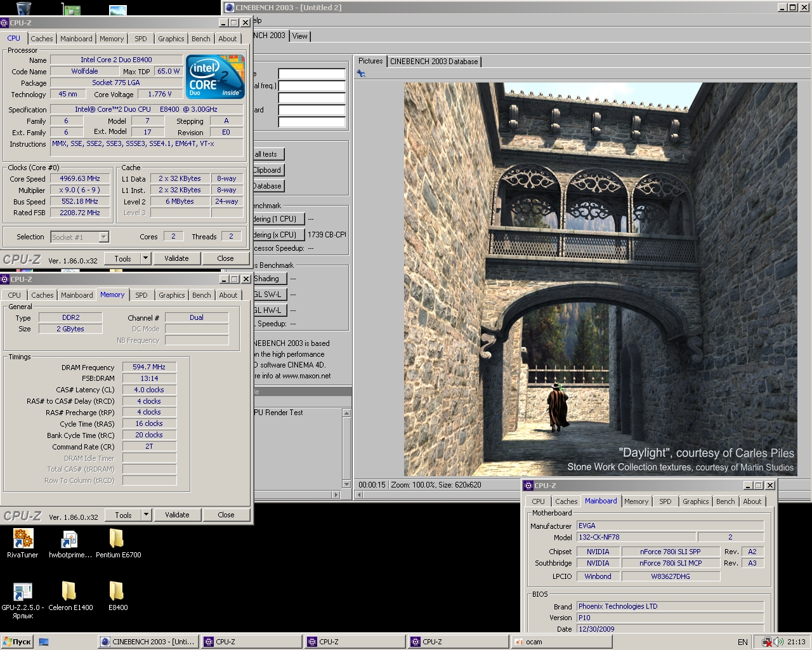This screenshot has height=650, width=812.
Task: Open Memory tab in Mainboard CPU-Z window
Action: (636, 501)
